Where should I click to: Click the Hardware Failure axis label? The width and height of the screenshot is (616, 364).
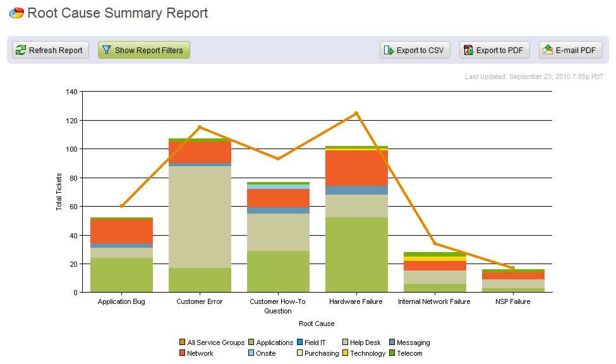tap(356, 301)
